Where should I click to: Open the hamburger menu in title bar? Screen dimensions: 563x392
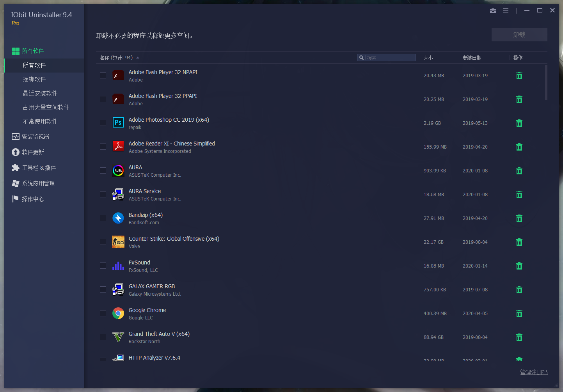[506, 11]
